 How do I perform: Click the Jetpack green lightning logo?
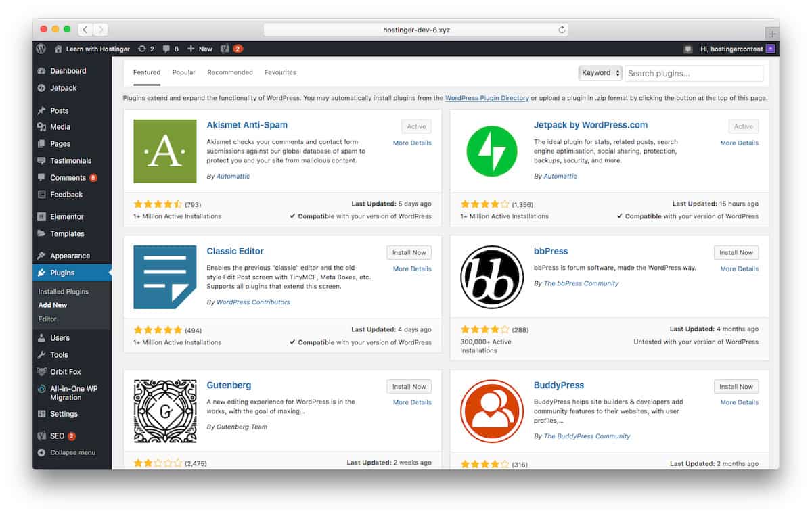(492, 151)
